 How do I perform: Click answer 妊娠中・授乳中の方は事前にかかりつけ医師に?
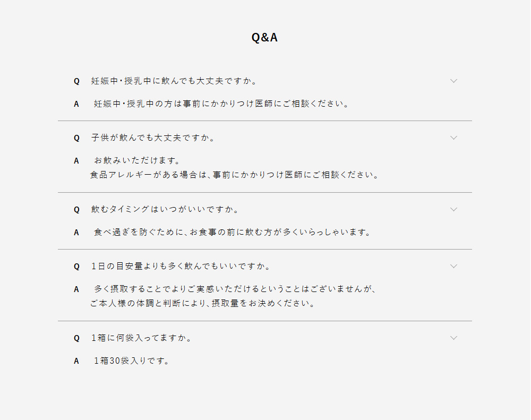(x=221, y=104)
